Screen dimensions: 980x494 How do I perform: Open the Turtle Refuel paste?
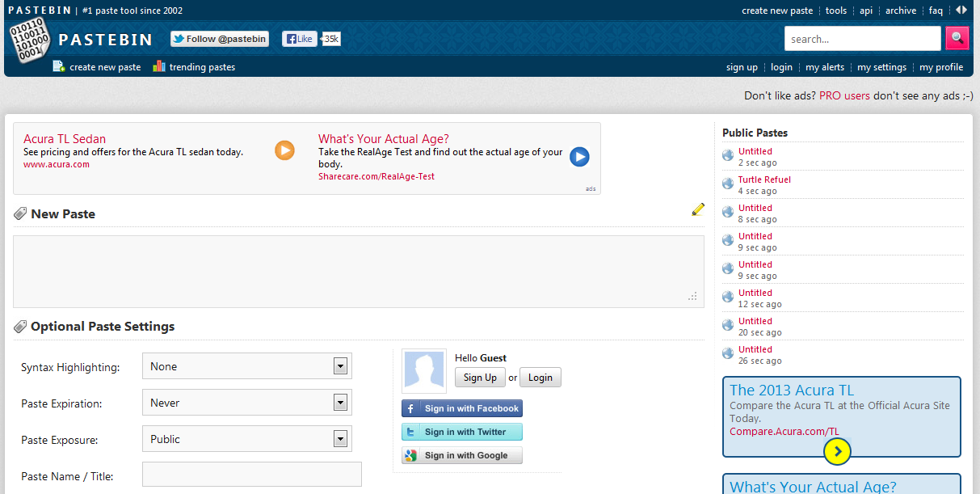pos(764,179)
